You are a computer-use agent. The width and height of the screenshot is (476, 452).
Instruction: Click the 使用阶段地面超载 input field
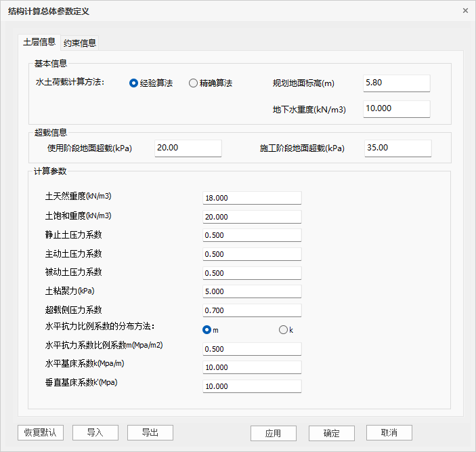[188, 148]
